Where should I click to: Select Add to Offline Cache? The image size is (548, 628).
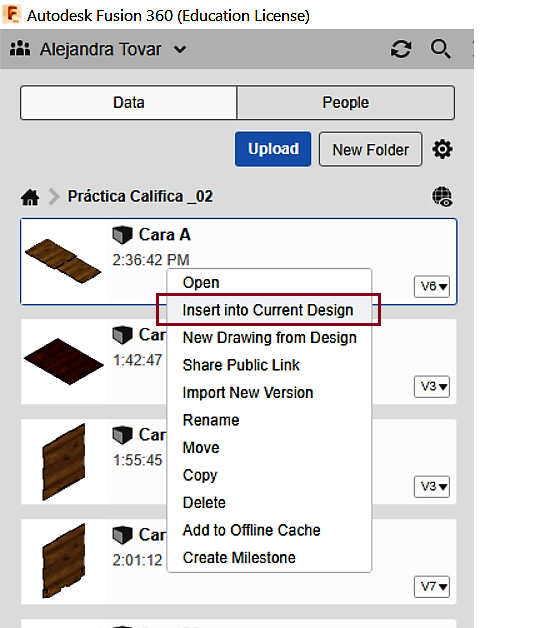[x=269, y=530]
